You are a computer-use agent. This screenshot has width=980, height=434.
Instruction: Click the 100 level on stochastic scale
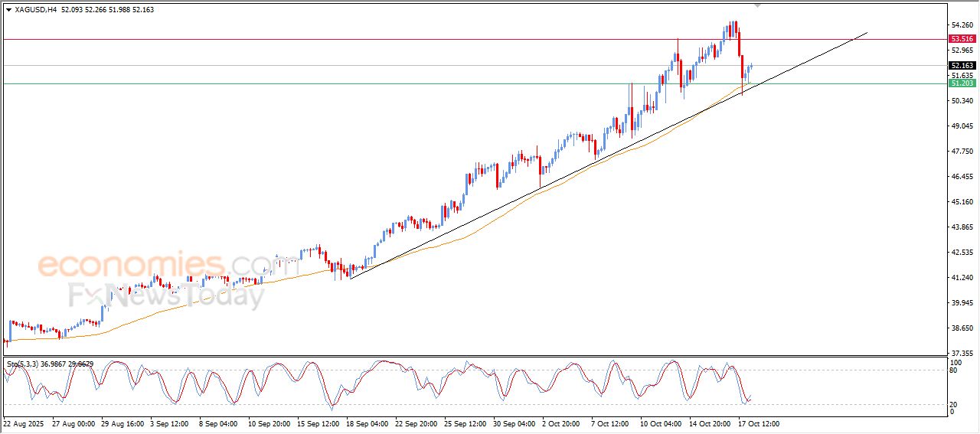pyautogui.click(x=955, y=361)
